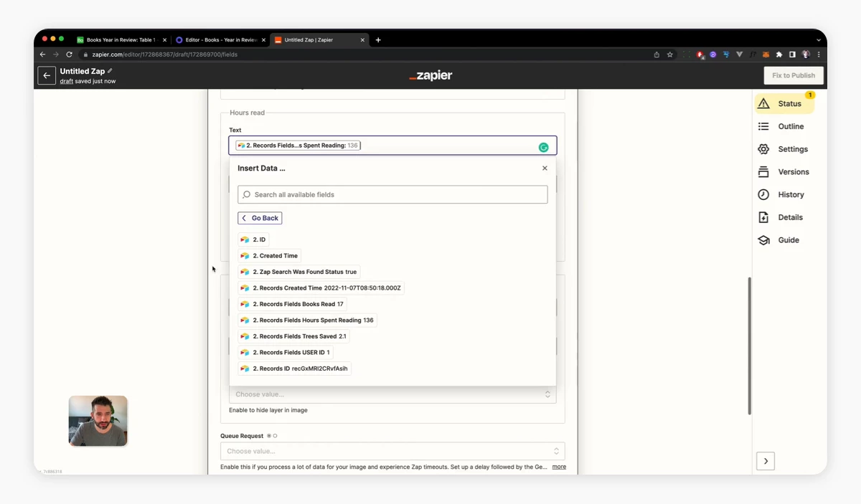Focus the Search all available fields box
Screen dimensions: 861x504
[392, 194]
